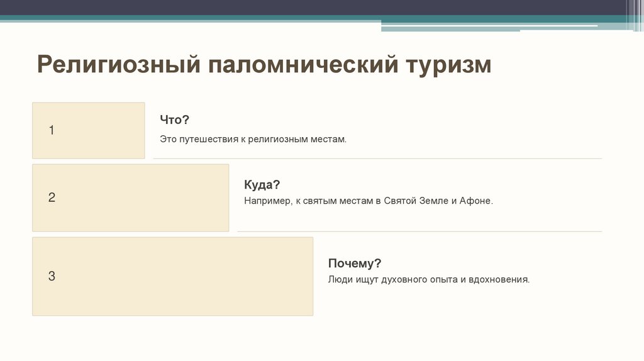Screen dimensions: 644x361
Task: Select the heading 'Почему?'
Action: click(355, 264)
